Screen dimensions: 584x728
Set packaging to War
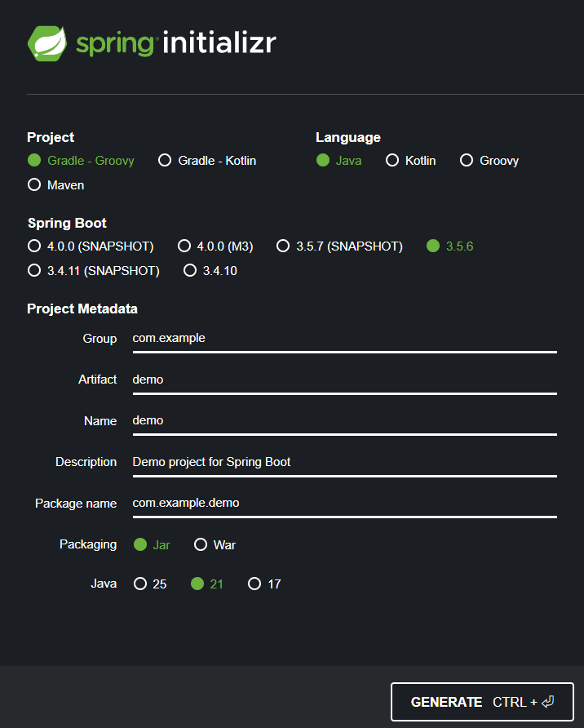click(215, 544)
